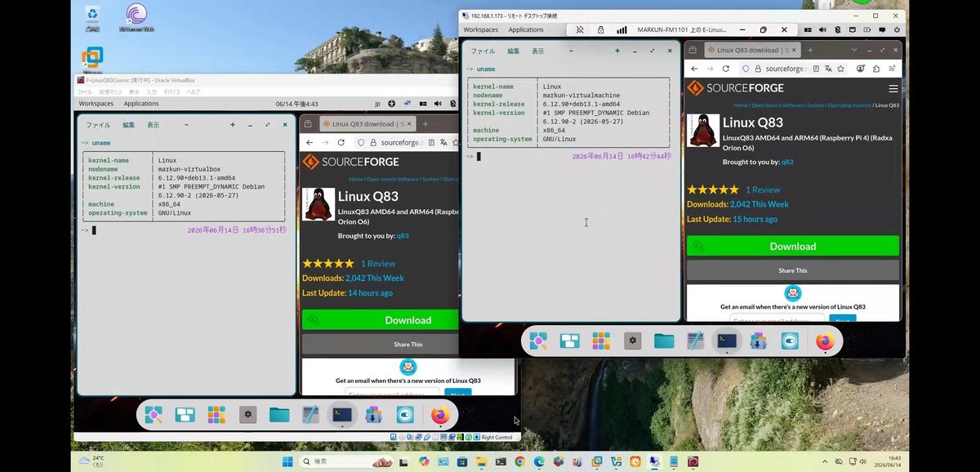Click Share This in the VirtualBox browser
980x472 pixels.
coord(379,344)
